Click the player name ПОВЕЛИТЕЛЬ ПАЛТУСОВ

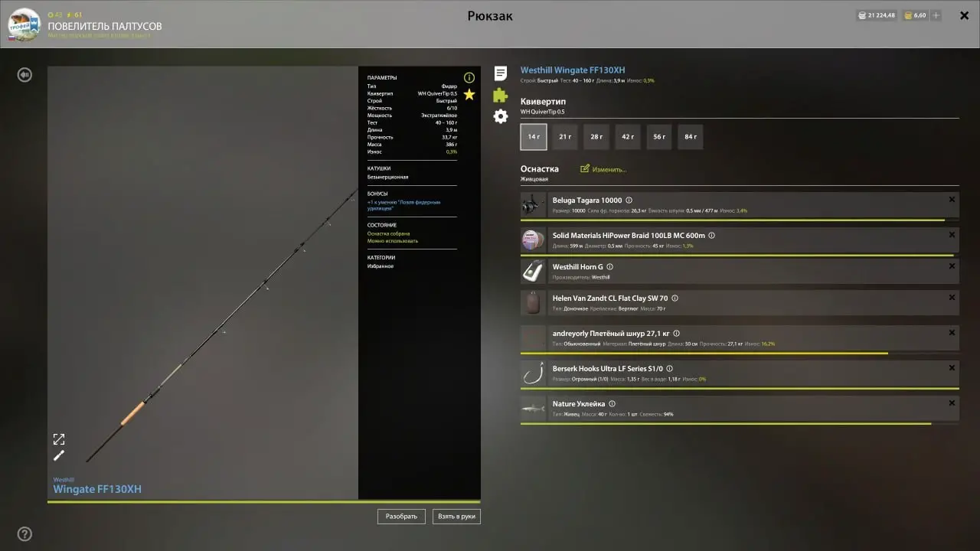[x=105, y=26]
